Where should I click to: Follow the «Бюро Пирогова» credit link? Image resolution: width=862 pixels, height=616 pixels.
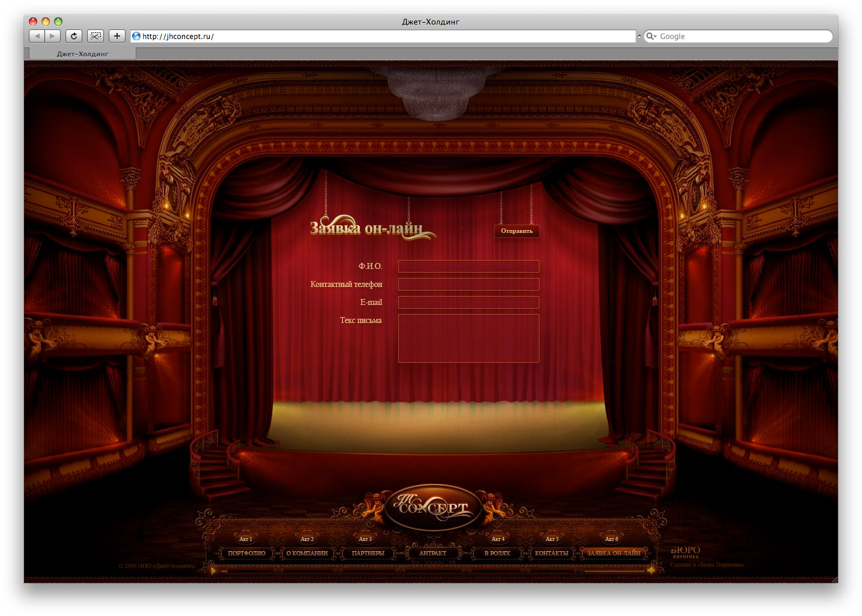pos(720,565)
